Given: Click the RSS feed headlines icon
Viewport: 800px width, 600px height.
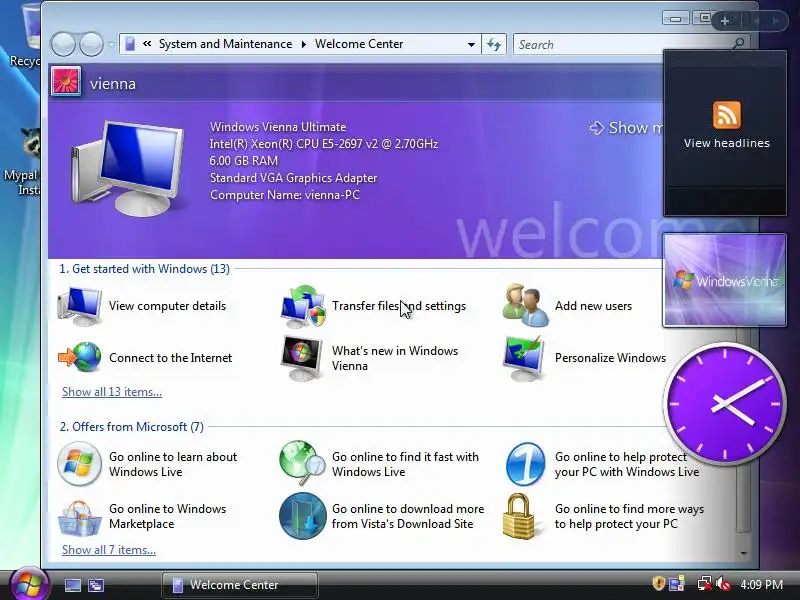Looking at the screenshot, I should coord(727,115).
